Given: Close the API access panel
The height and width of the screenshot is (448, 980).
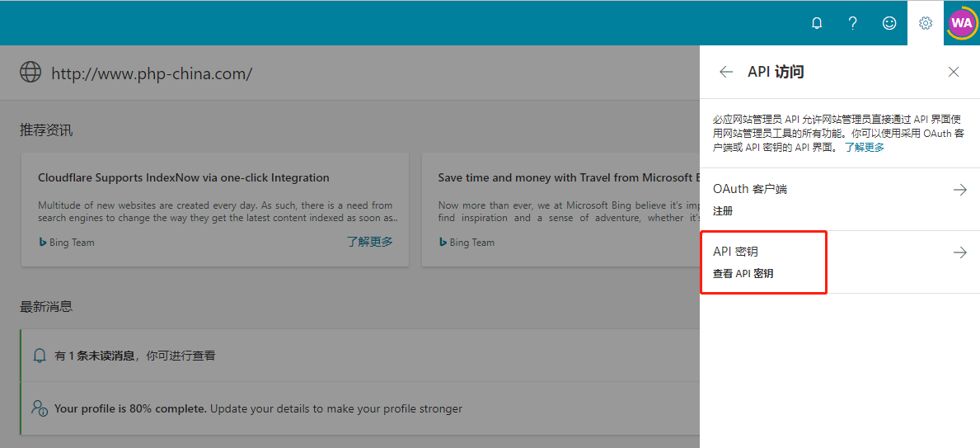Looking at the screenshot, I should point(953,72).
